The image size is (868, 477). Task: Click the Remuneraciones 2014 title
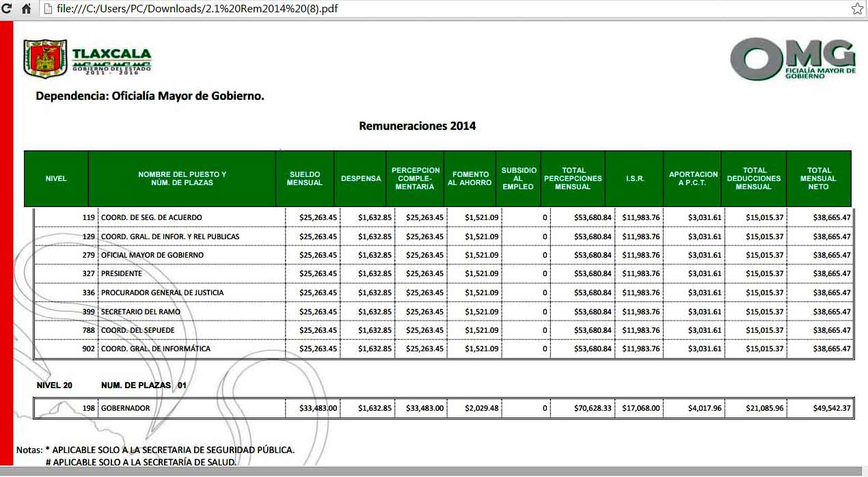[417, 126]
